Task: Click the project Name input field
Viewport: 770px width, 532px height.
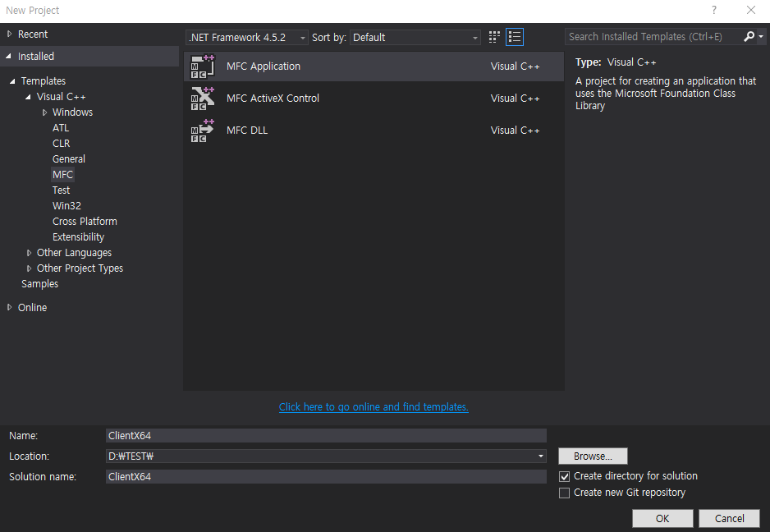Action: tap(326, 436)
